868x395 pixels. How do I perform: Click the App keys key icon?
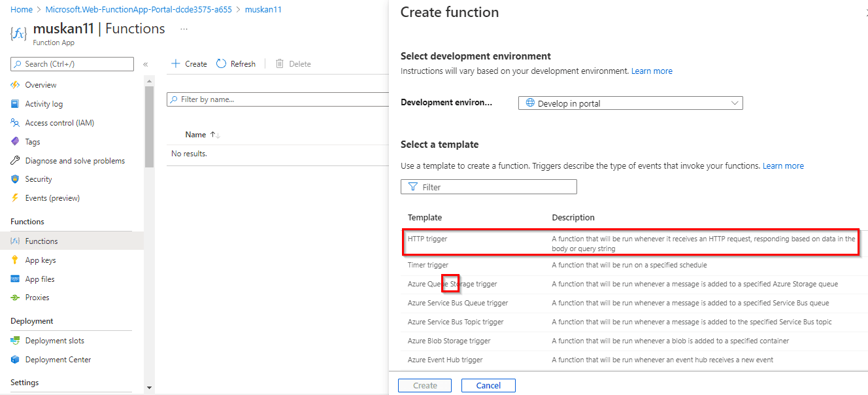click(x=15, y=260)
